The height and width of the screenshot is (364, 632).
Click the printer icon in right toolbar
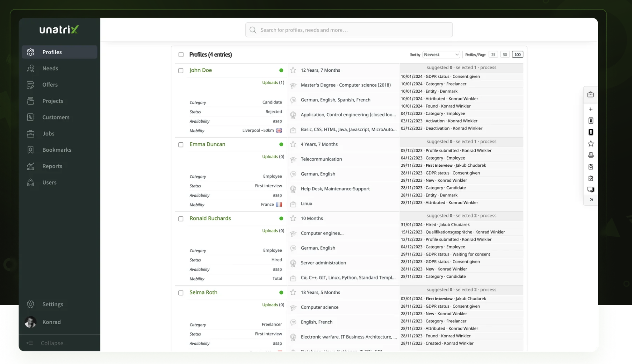click(x=591, y=155)
